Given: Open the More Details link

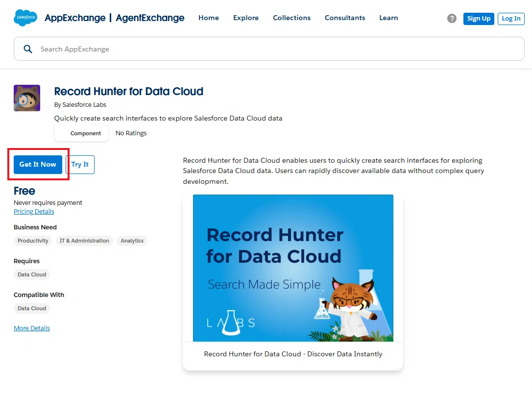Looking at the screenshot, I should coord(32,328).
